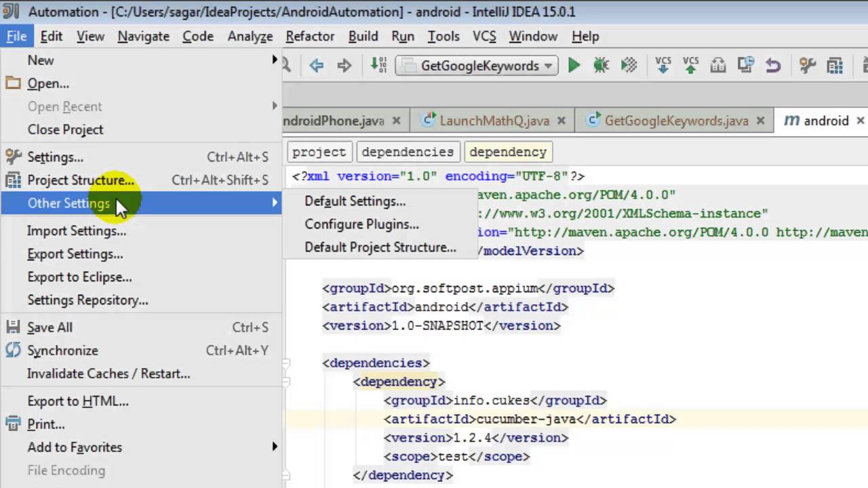Open the Code menu
868x488 pixels.
[198, 37]
